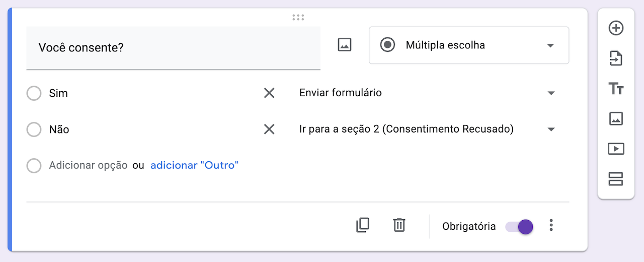The width and height of the screenshot is (644, 262).
Task: Delete this question with trash icon
Action: [x=399, y=225]
